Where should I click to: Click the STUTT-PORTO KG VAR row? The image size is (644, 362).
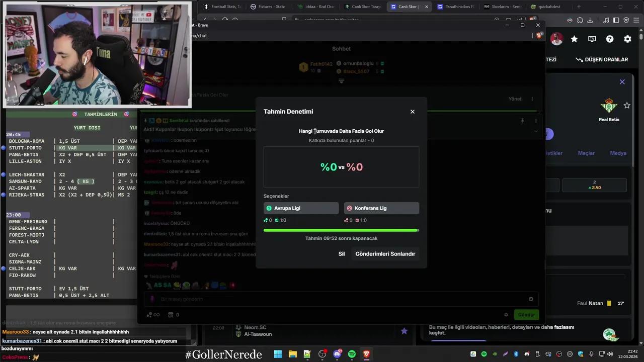point(70,148)
